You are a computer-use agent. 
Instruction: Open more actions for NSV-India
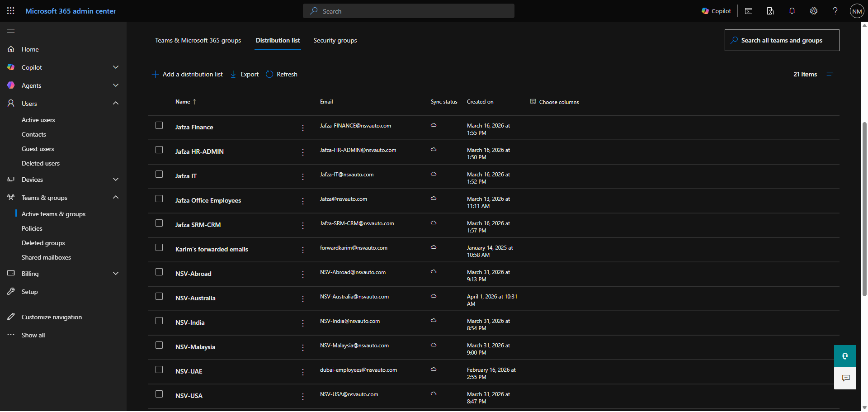[303, 323]
